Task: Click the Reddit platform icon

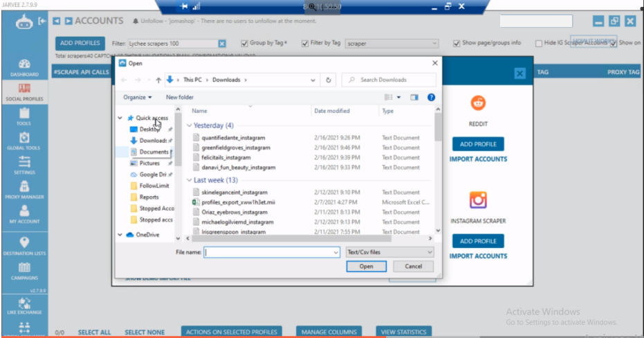Action: (x=478, y=103)
